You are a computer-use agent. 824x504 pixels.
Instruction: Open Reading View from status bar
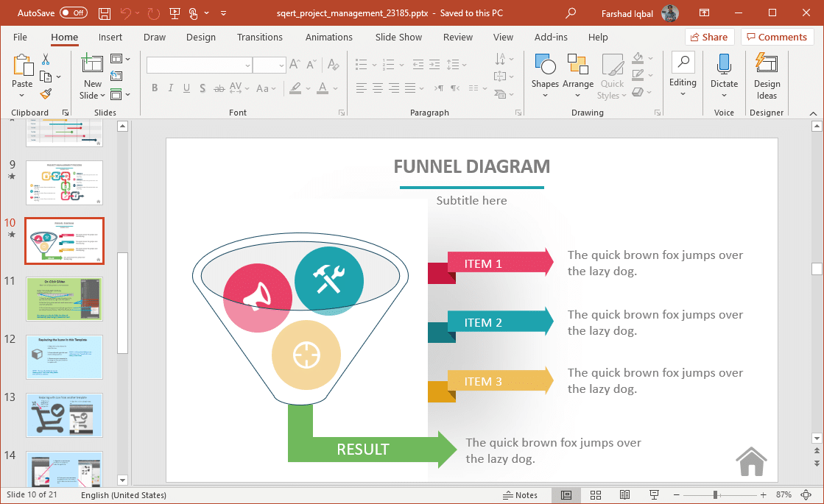tap(624, 495)
